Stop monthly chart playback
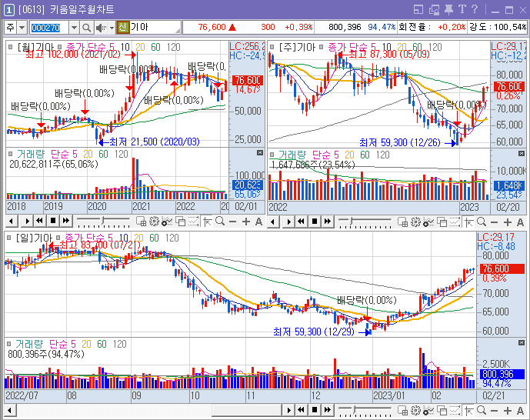The width and height of the screenshot is (530, 420). point(53,222)
